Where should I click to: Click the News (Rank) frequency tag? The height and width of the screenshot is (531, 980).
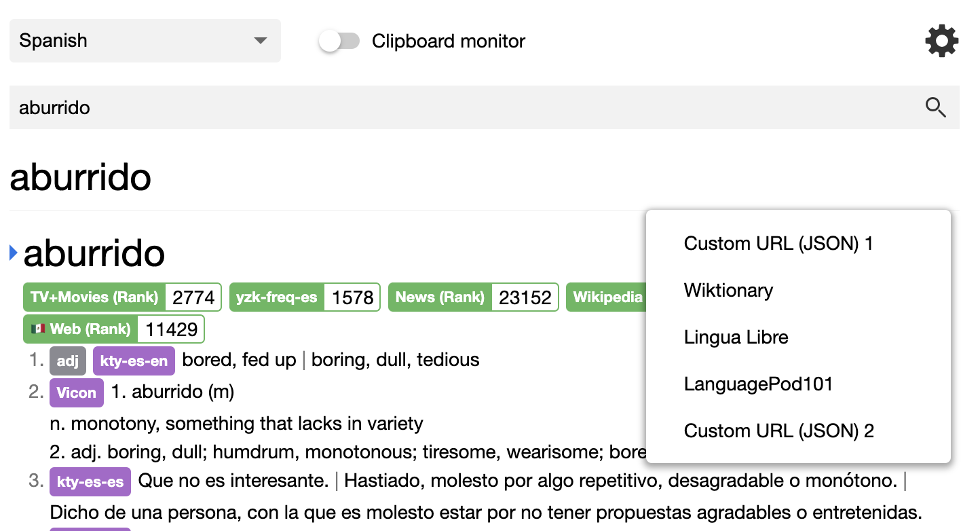point(440,297)
